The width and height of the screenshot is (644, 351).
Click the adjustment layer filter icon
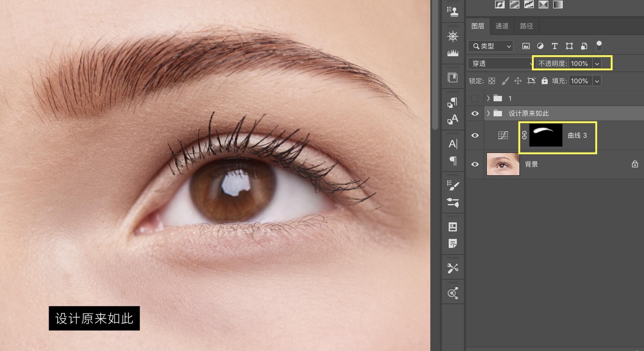[x=540, y=46]
